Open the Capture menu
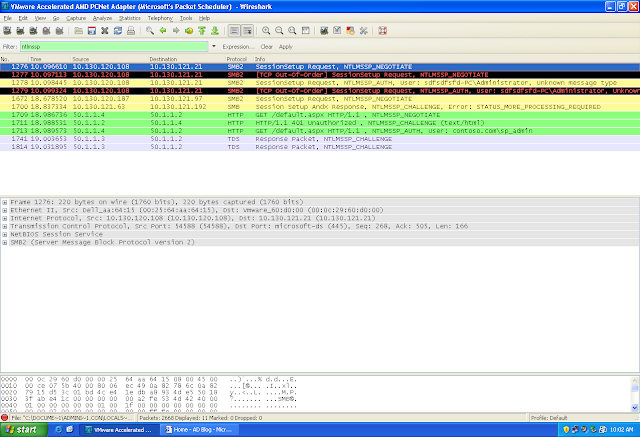The height and width of the screenshot is (437, 640). tap(76, 18)
